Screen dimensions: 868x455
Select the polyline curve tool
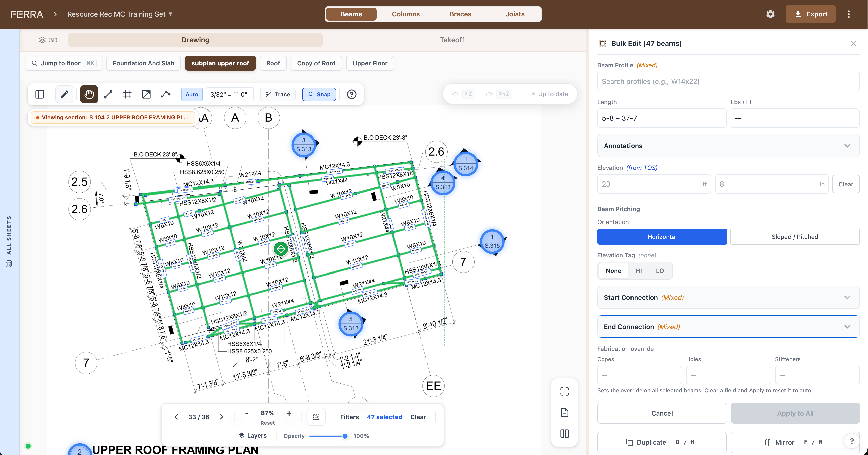pos(166,94)
